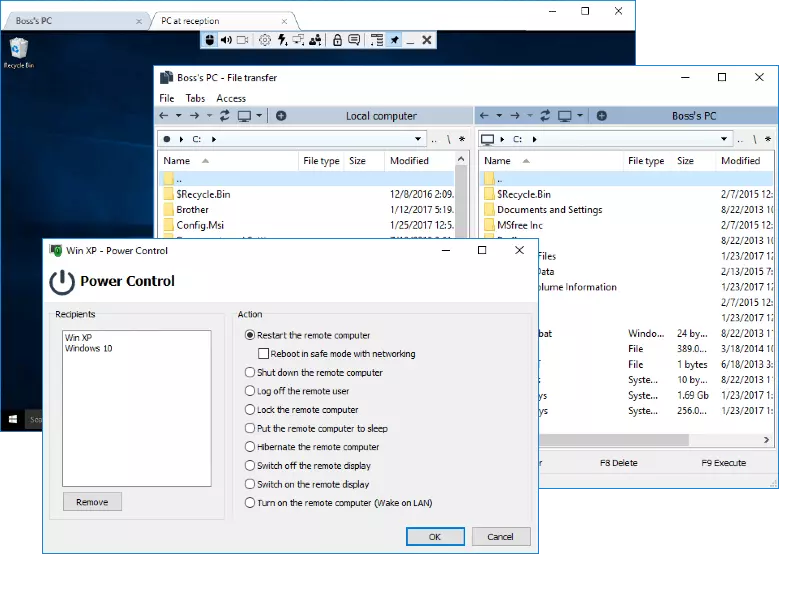Choose 'Hibernate the remote computer' radio button
The width and height of the screenshot is (800, 595).
250,447
